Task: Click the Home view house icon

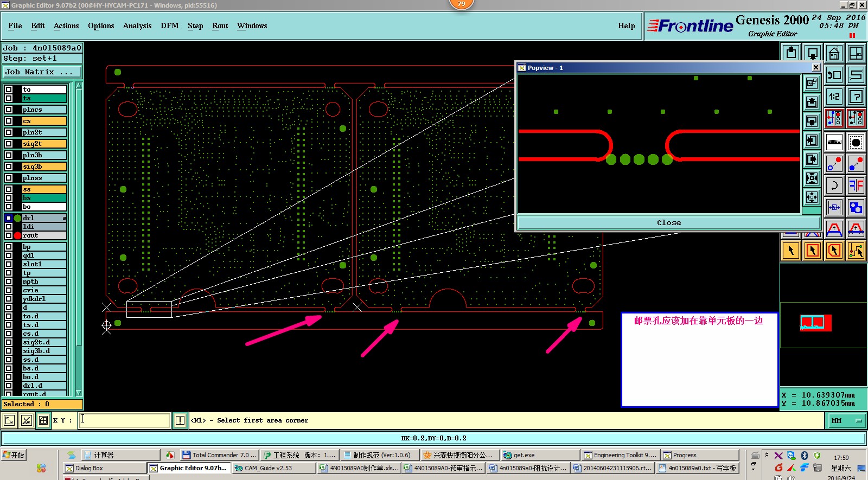Action: [x=834, y=53]
